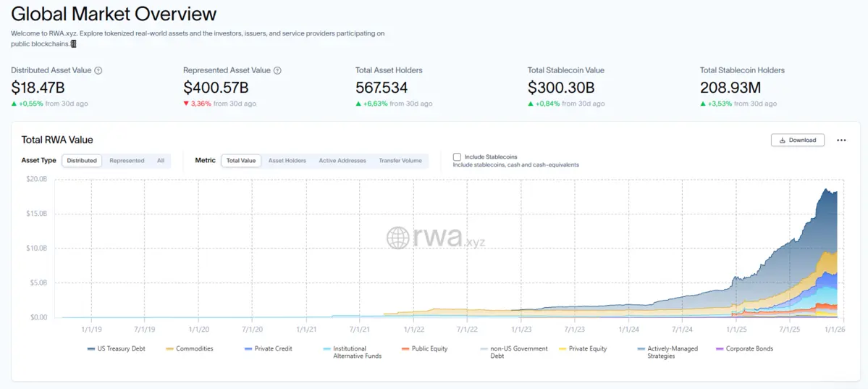Click the Represented Asset Value info icon
Viewport: 868px width, 389px height.
click(277, 70)
